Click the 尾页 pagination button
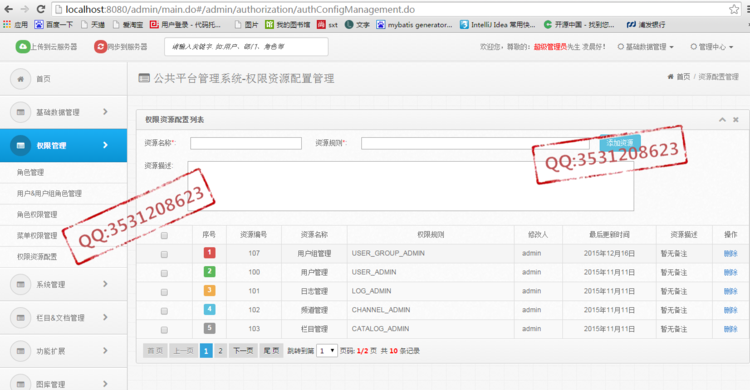The image size is (750, 390). [x=272, y=351]
